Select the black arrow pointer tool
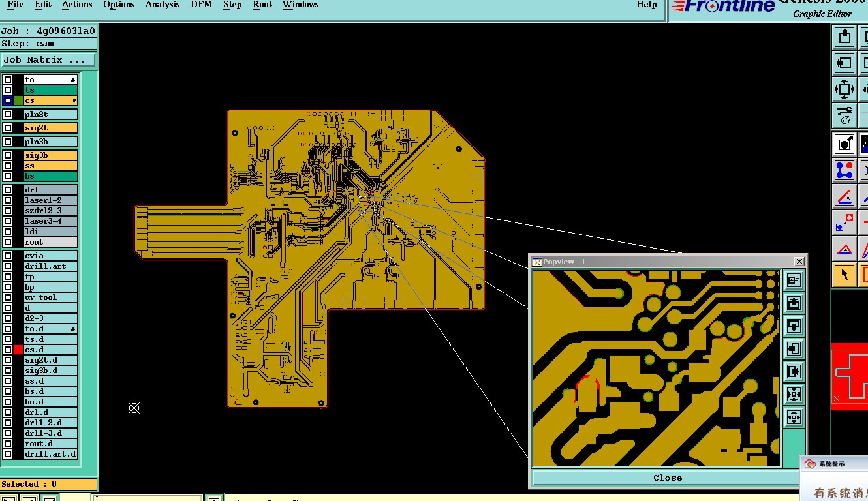 [x=845, y=275]
